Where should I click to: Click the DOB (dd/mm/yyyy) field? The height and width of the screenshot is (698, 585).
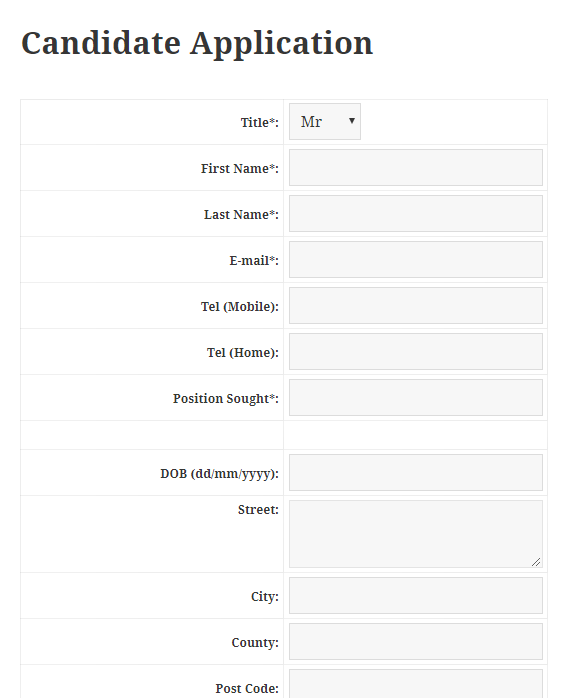pyautogui.click(x=416, y=473)
